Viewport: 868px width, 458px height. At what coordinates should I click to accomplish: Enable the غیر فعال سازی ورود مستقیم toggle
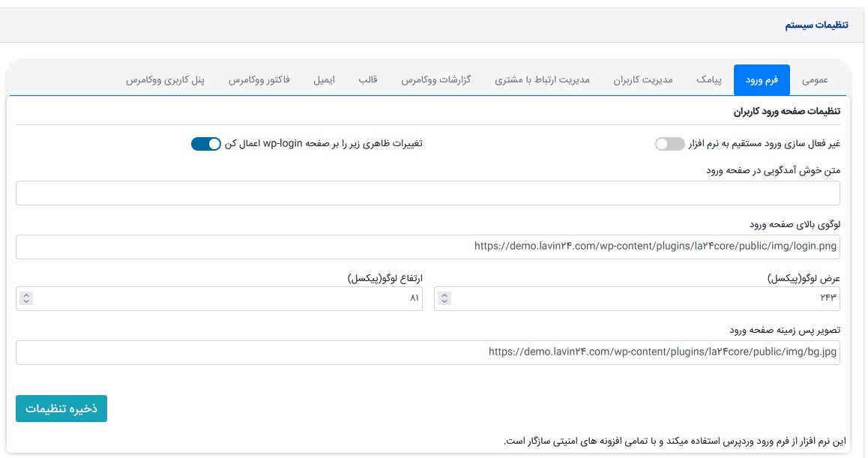pyautogui.click(x=669, y=144)
